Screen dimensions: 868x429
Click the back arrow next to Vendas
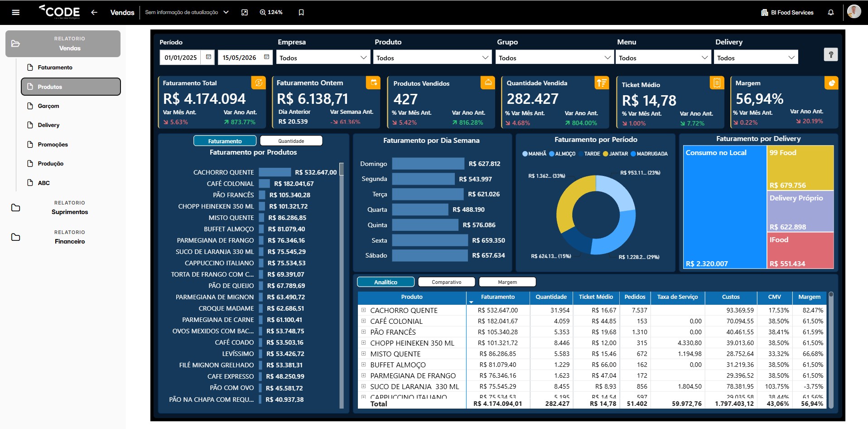coord(94,12)
